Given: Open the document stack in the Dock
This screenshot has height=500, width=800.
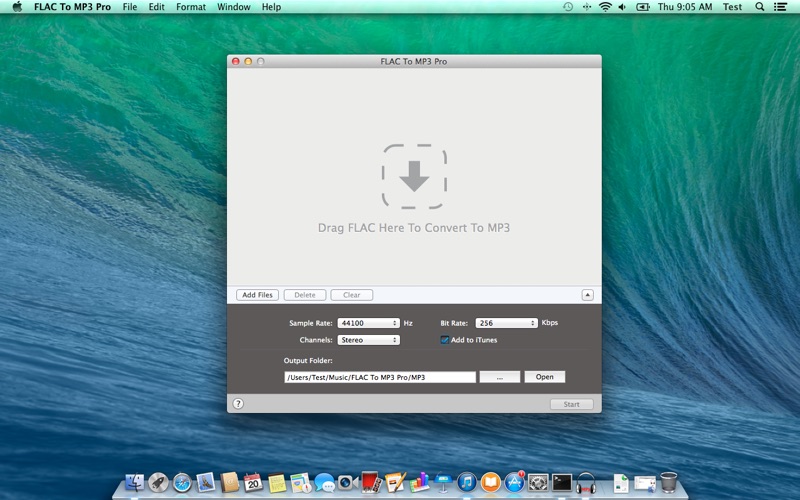Looking at the screenshot, I should pos(621,483).
